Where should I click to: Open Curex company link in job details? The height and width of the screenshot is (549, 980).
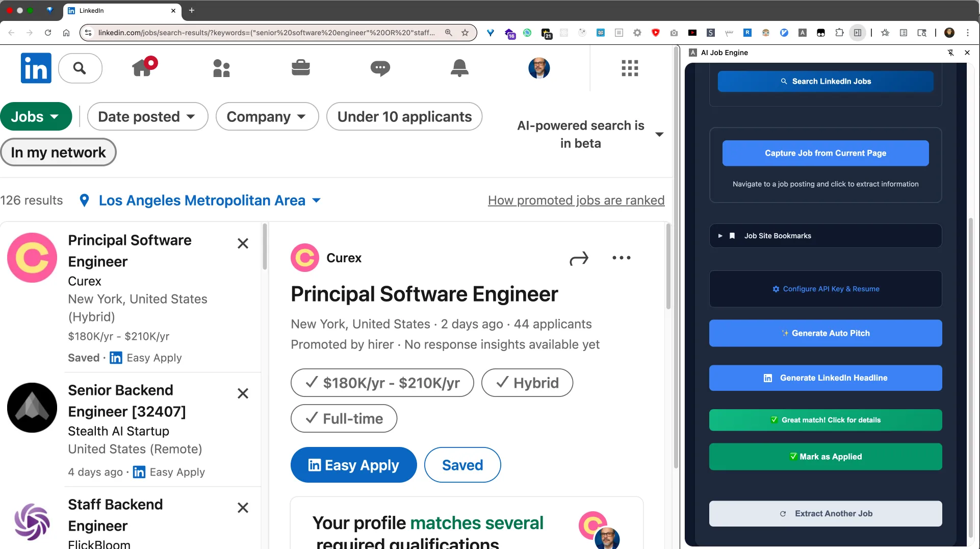pyautogui.click(x=344, y=258)
